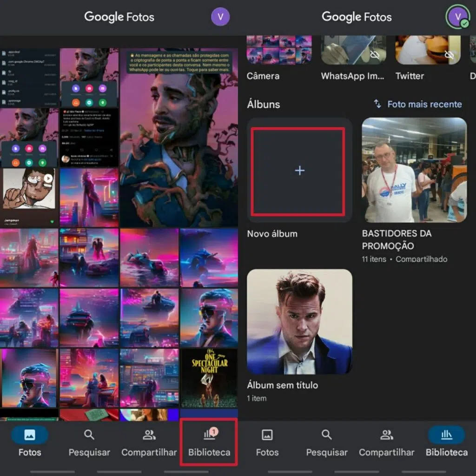This screenshot has height=476, width=476.
Task: Open the purple V account avatar
Action: click(x=220, y=17)
